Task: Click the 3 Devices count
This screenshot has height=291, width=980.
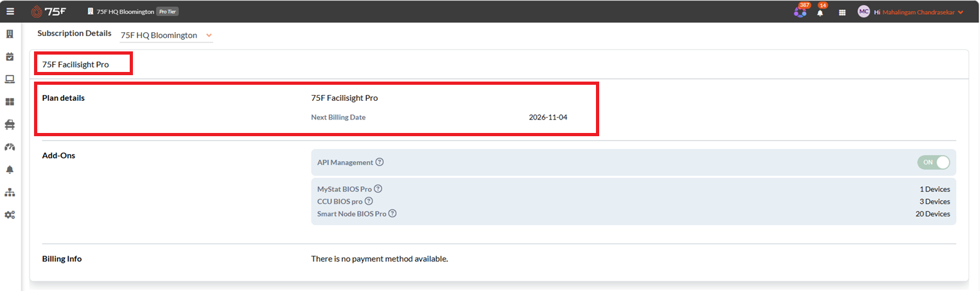Action: (934, 202)
